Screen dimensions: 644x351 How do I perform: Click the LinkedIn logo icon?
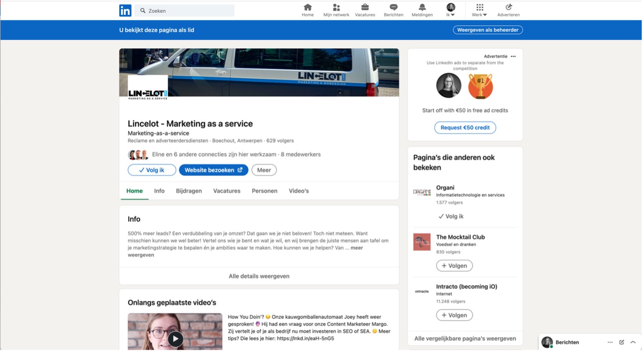coord(125,11)
